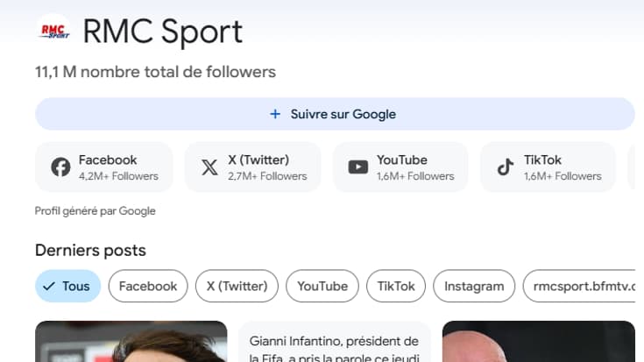
Task: Click the plus icon beside Suivre sur Google
Action: pyautogui.click(x=275, y=114)
